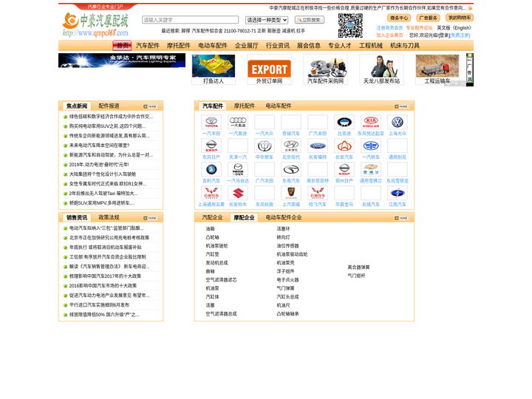
Task: Open 专业配件论坛 link
Action: [420, 28]
